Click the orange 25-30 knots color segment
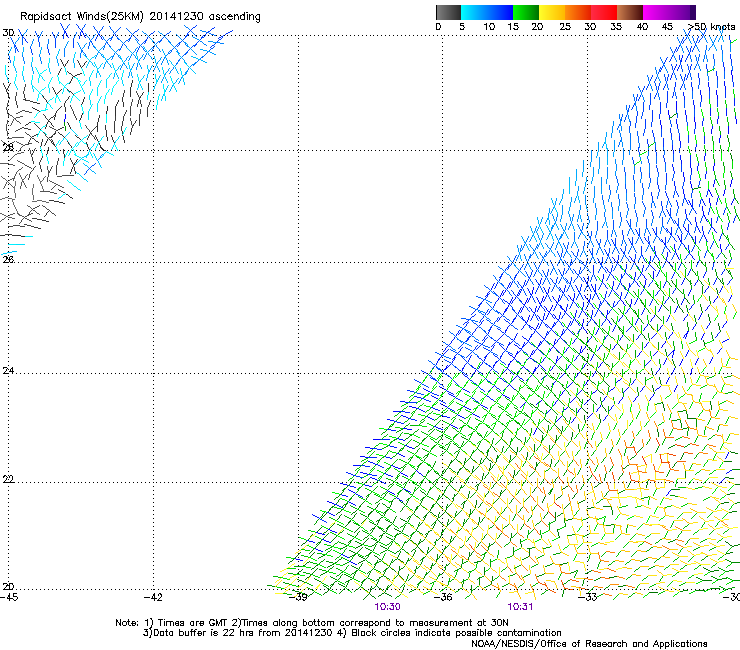The image size is (740, 650). point(578,12)
